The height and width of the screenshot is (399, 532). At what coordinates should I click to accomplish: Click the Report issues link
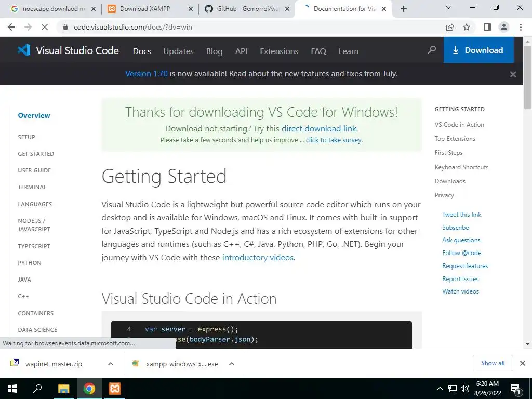point(460,279)
